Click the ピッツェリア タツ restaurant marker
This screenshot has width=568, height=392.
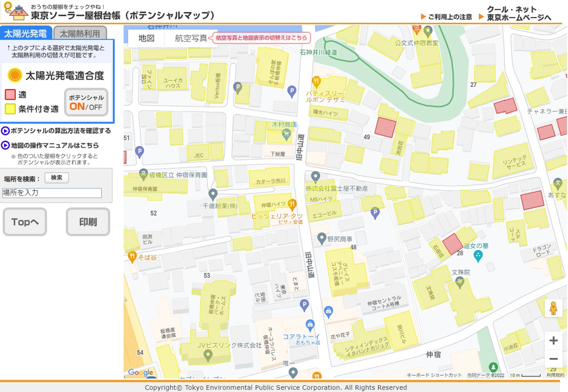293,205
